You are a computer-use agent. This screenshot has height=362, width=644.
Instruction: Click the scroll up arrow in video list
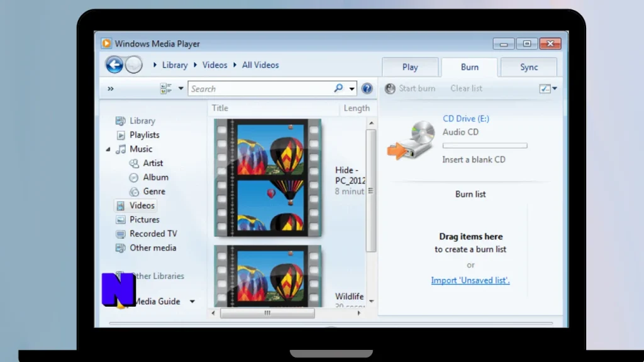coord(371,123)
